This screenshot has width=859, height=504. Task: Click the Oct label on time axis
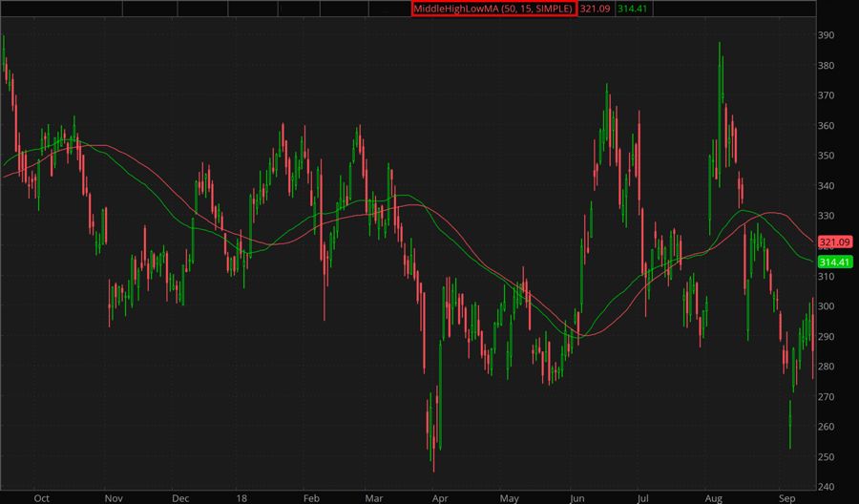point(41,497)
